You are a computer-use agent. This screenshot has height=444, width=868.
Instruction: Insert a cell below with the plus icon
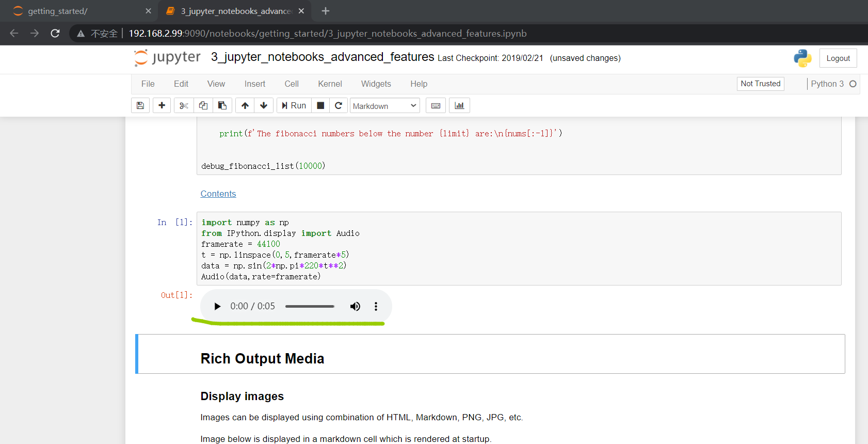(162, 105)
